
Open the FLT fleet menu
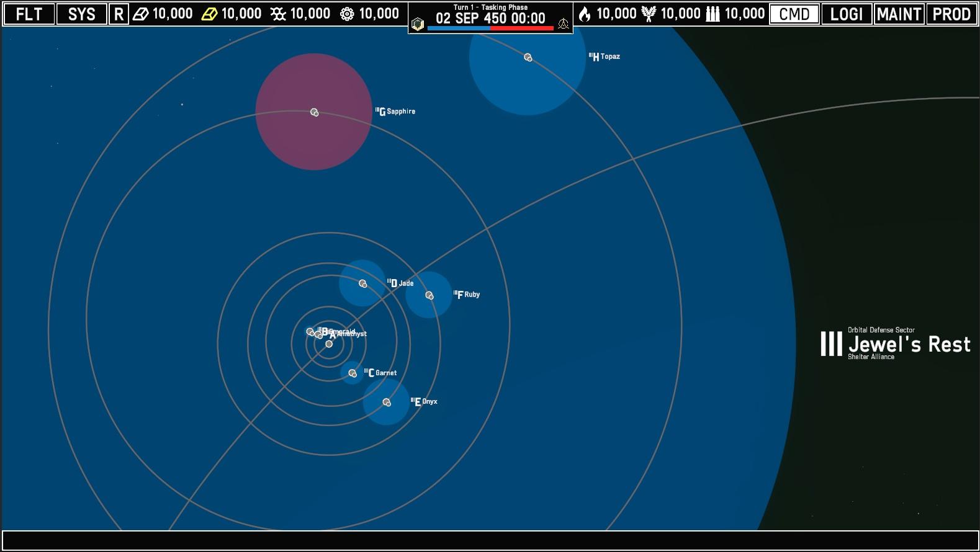tap(29, 14)
